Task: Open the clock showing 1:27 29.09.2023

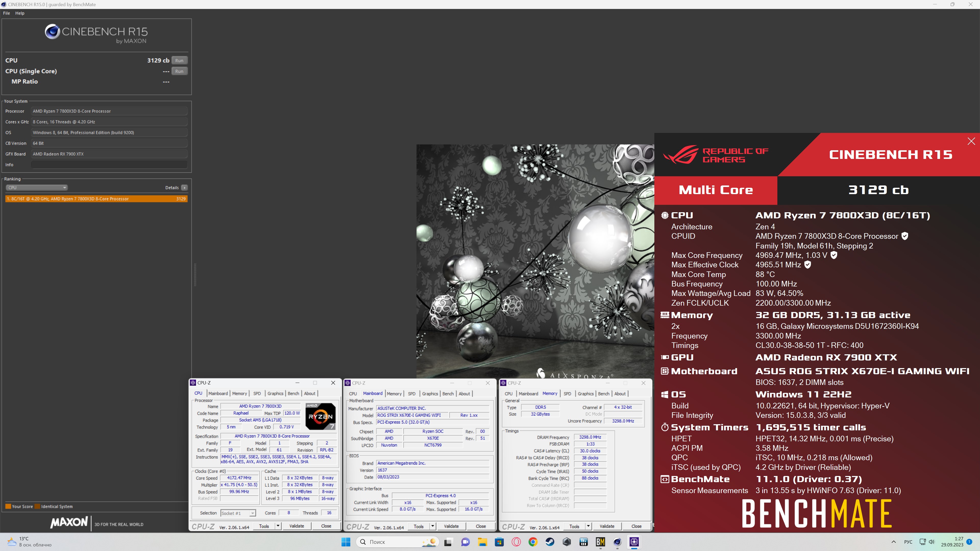Action: tap(952, 542)
